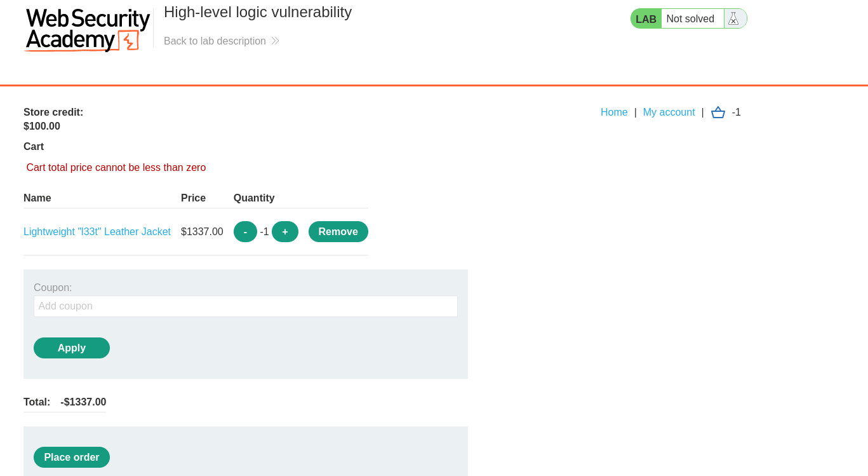The image size is (868, 476).
Task: Click the green LAB badge
Action: pyautogui.click(x=646, y=19)
